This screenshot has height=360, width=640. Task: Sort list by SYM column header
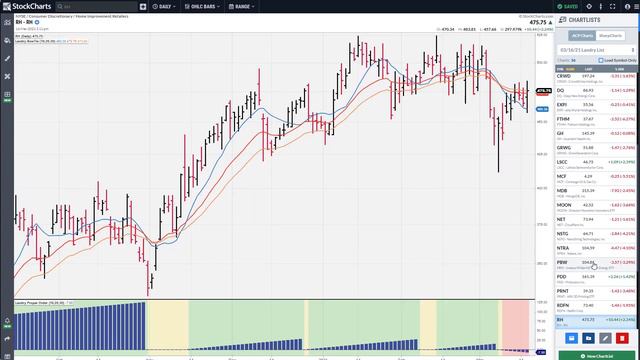(x=560, y=69)
